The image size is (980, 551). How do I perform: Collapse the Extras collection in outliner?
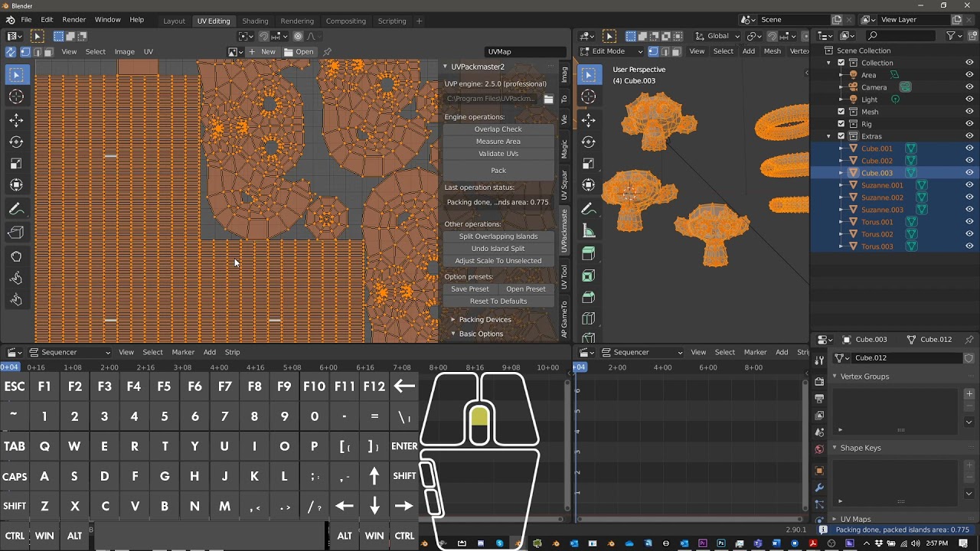click(x=828, y=136)
